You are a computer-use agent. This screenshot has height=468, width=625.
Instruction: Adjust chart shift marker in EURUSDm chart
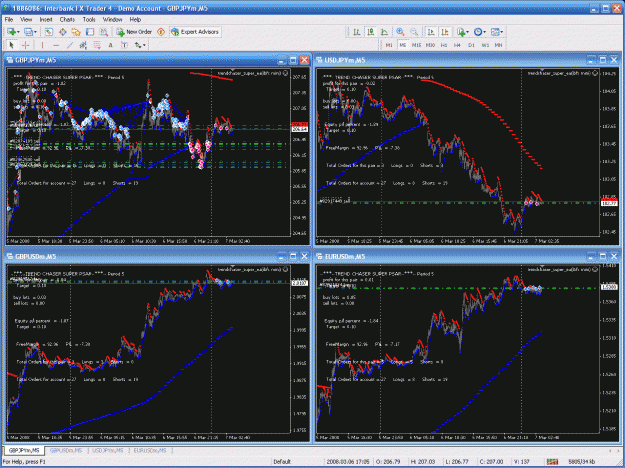tap(542, 266)
